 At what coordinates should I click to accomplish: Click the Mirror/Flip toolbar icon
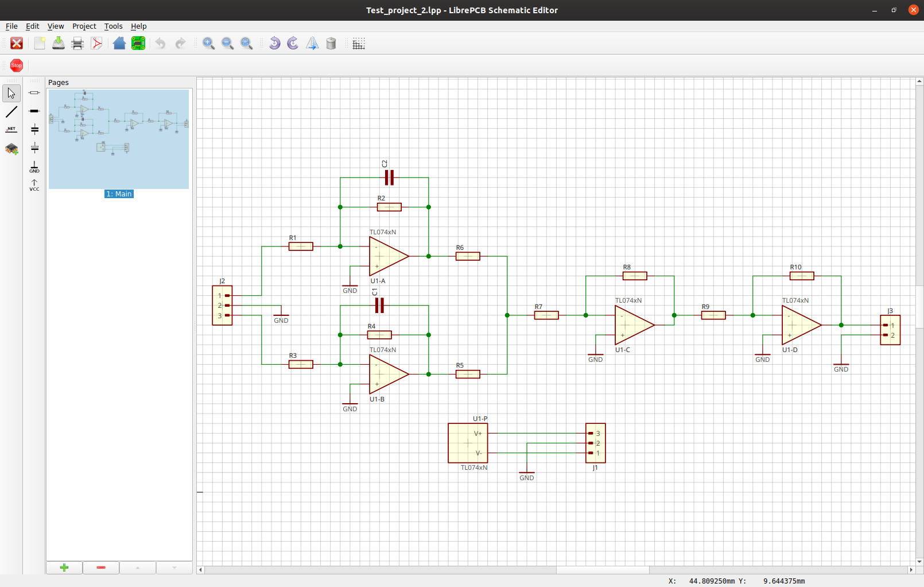tap(312, 44)
